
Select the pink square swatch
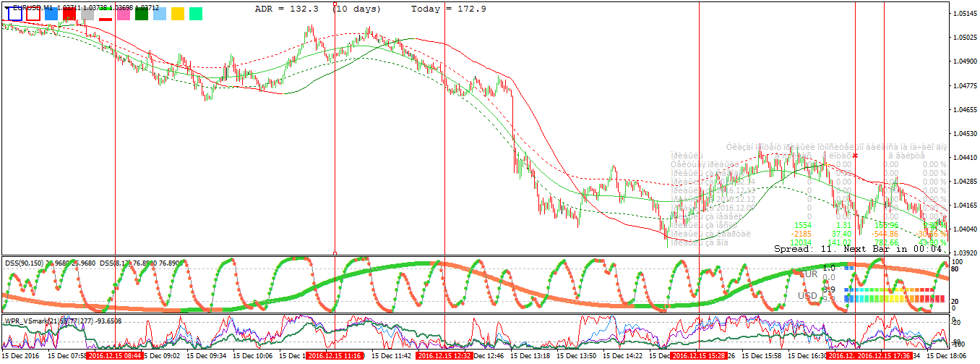[124, 14]
